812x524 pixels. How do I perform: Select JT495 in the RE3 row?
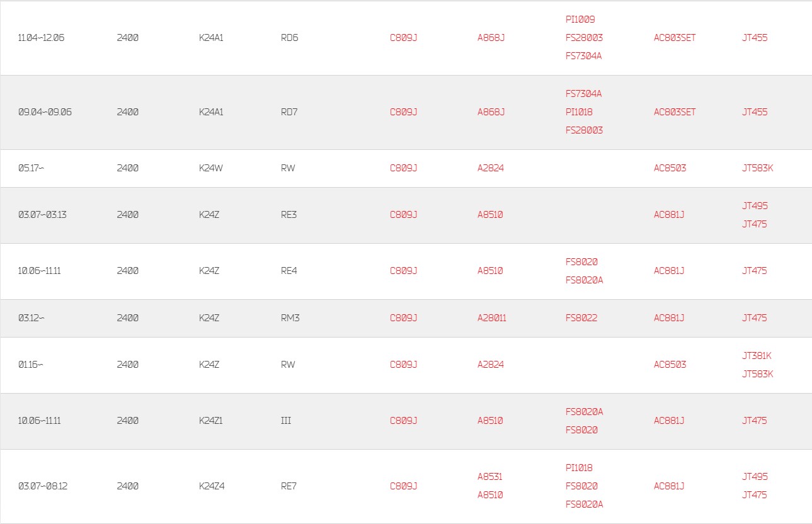(x=755, y=206)
